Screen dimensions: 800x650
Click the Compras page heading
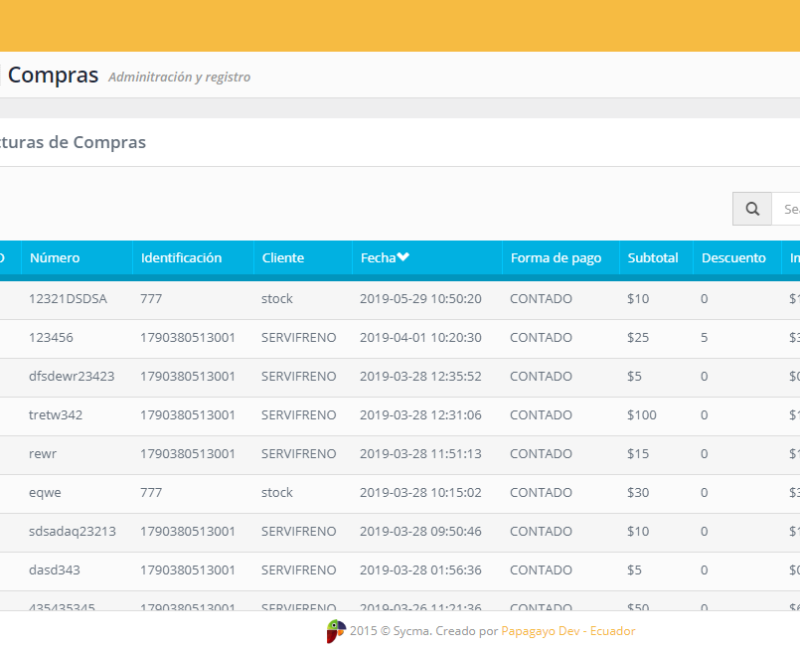coord(52,75)
